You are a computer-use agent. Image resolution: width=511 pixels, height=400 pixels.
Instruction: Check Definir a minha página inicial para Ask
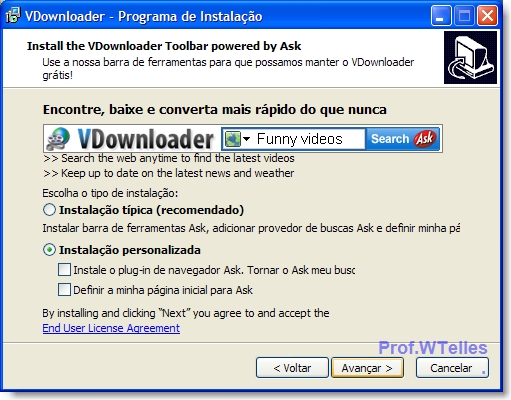[64, 289]
